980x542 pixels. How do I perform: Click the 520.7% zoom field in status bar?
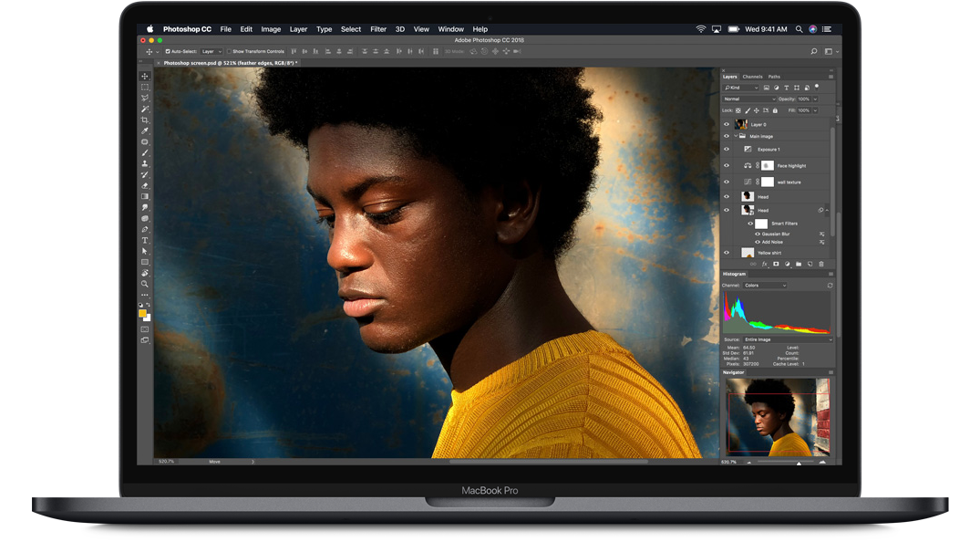tap(166, 462)
